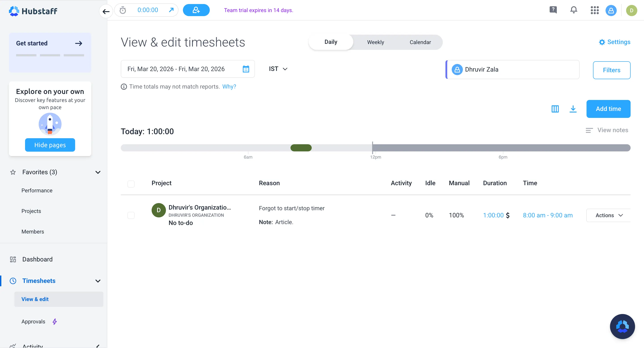The height and width of the screenshot is (348, 644).
Task: Switch to the Calendar tab
Action: pyautogui.click(x=420, y=42)
